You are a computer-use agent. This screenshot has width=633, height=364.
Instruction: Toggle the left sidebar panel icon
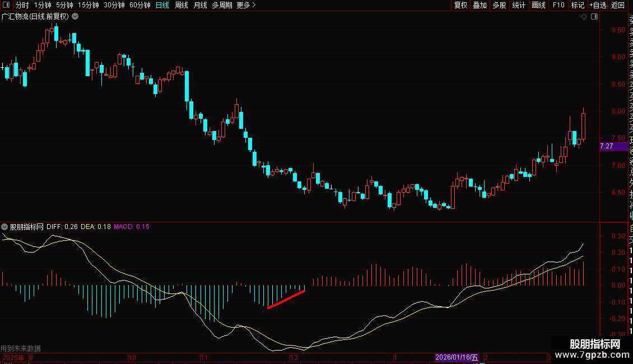point(6,5)
